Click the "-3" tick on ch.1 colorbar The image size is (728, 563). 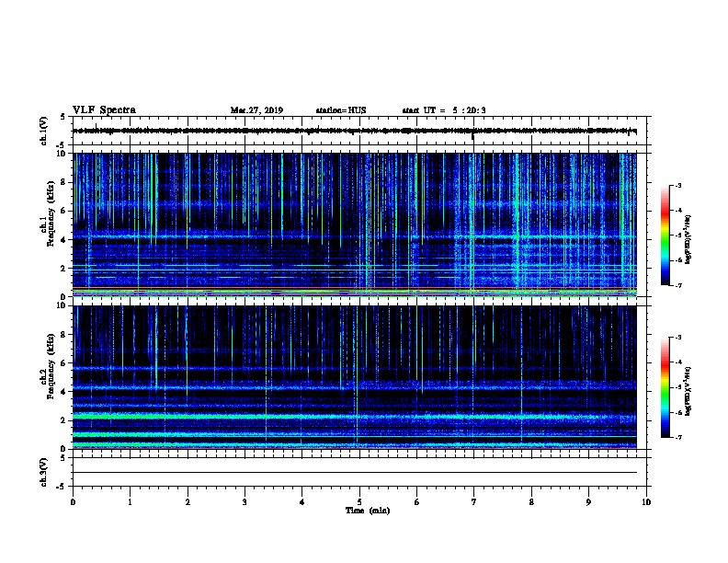(x=677, y=186)
